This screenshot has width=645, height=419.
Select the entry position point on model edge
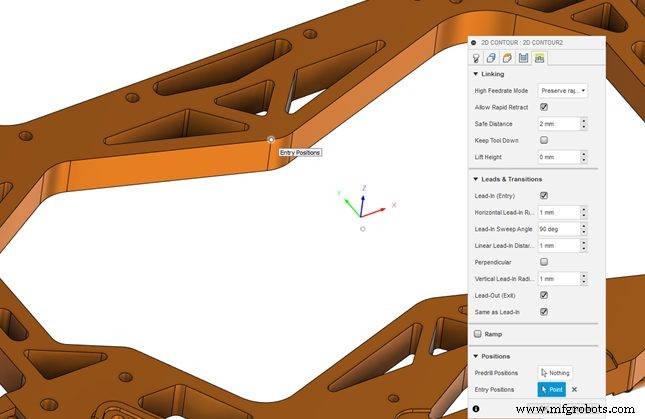click(271, 140)
